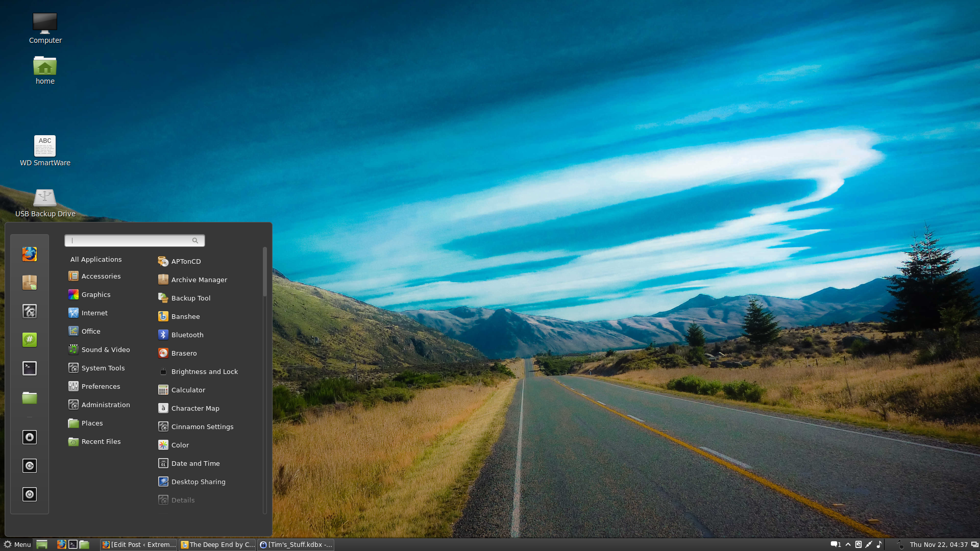Select the Recent Files menu section
Viewport: 980px width, 551px height.
(x=100, y=441)
